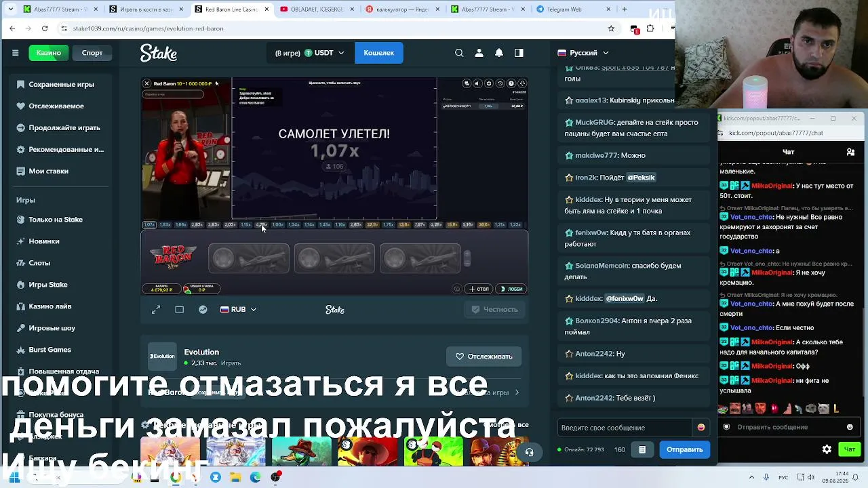The height and width of the screenshot is (488, 868).
Task: Select the 32,9x round result
Action: point(372,224)
